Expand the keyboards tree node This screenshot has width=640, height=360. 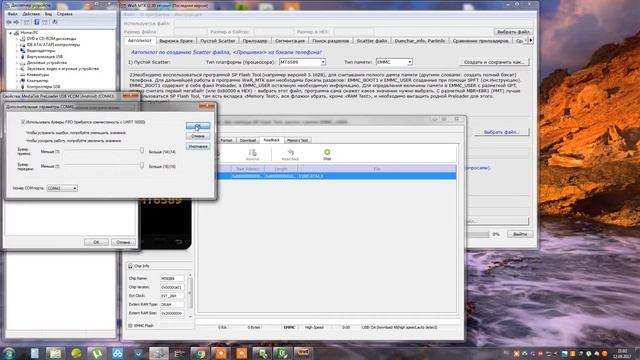click(17, 75)
